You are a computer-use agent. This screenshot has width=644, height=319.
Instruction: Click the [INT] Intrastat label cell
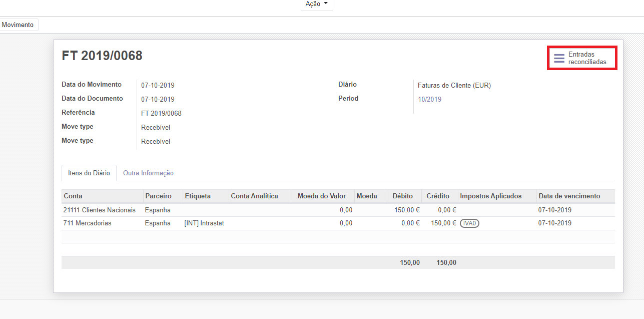[x=204, y=223]
